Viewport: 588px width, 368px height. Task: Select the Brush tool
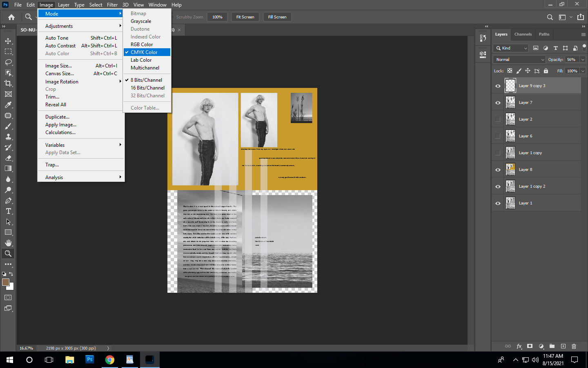tap(8, 126)
